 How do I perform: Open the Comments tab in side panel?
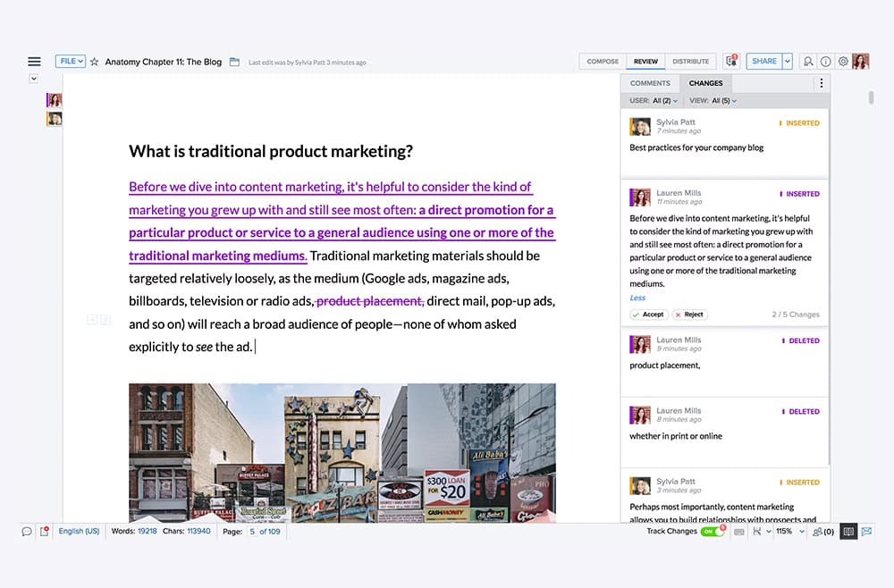click(x=650, y=83)
